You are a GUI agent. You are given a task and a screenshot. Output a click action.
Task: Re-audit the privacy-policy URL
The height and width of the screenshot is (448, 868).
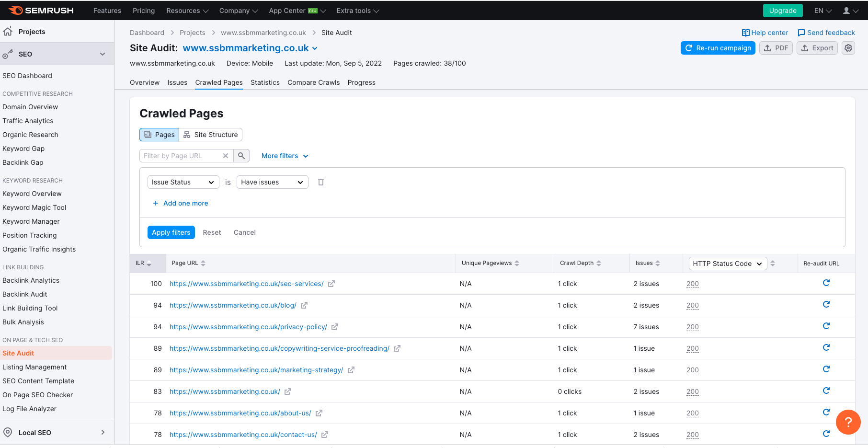tap(826, 326)
